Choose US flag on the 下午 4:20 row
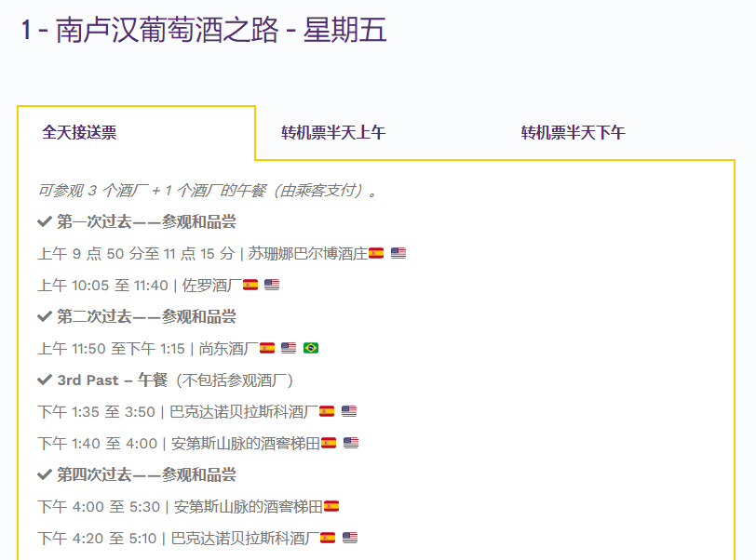756x560 pixels. tap(350, 538)
